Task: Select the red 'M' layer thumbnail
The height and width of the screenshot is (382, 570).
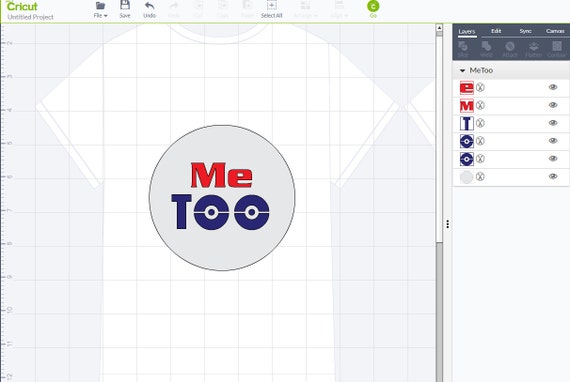Action: [467, 105]
